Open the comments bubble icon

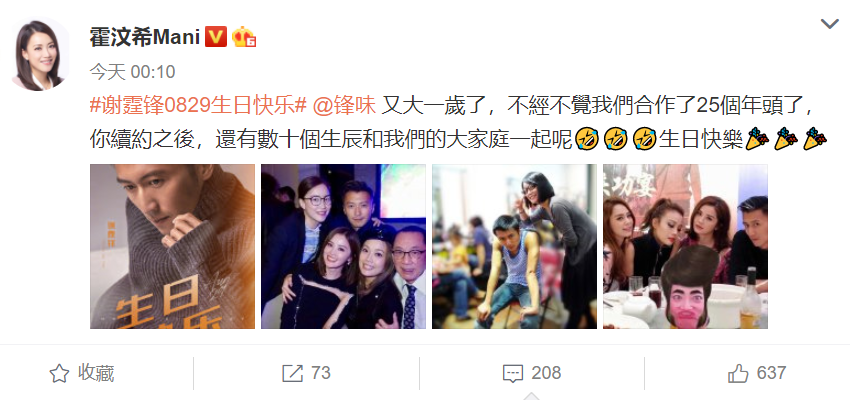[x=512, y=373]
